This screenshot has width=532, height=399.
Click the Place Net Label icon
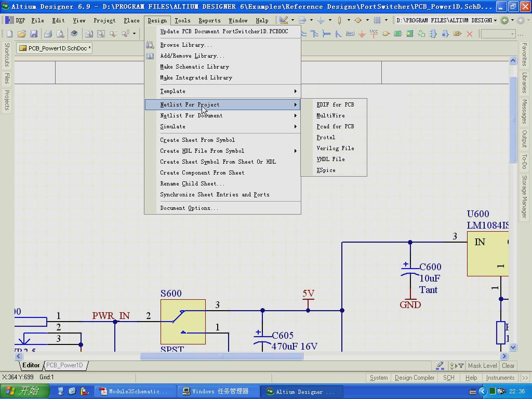(350, 33)
